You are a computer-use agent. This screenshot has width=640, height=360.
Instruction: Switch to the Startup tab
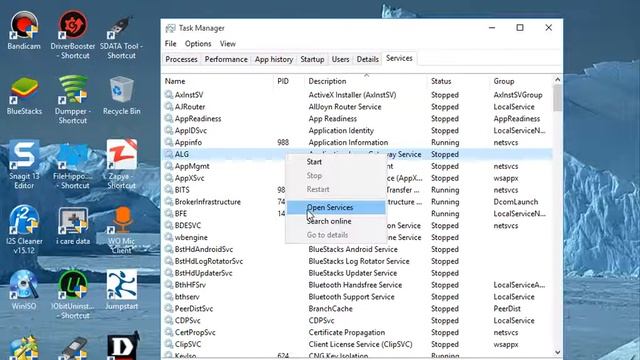(x=312, y=59)
